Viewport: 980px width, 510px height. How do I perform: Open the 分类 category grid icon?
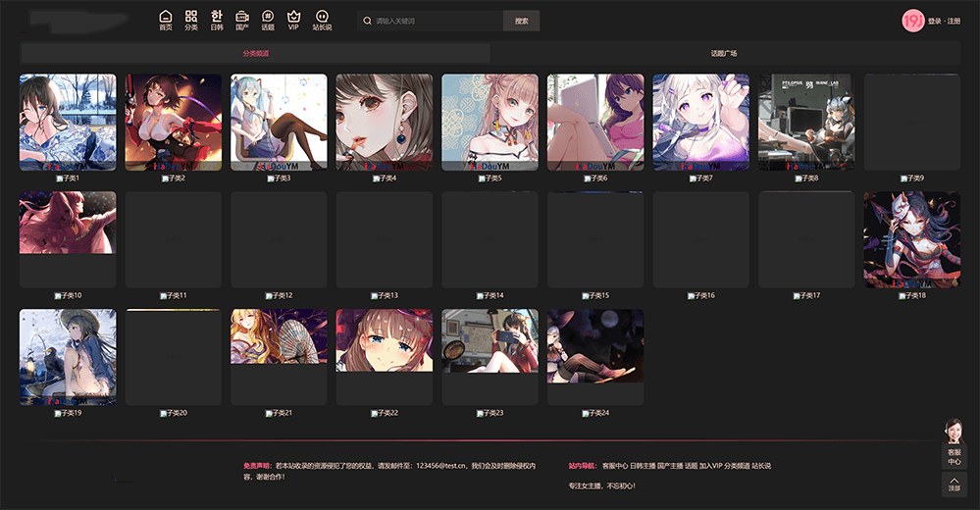click(191, 20)
